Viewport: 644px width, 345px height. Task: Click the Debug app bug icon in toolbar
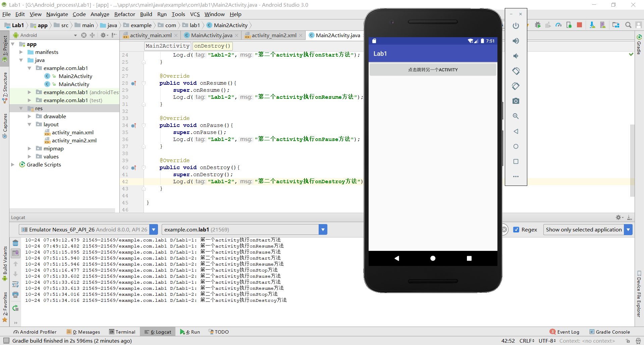coord(538,25)
